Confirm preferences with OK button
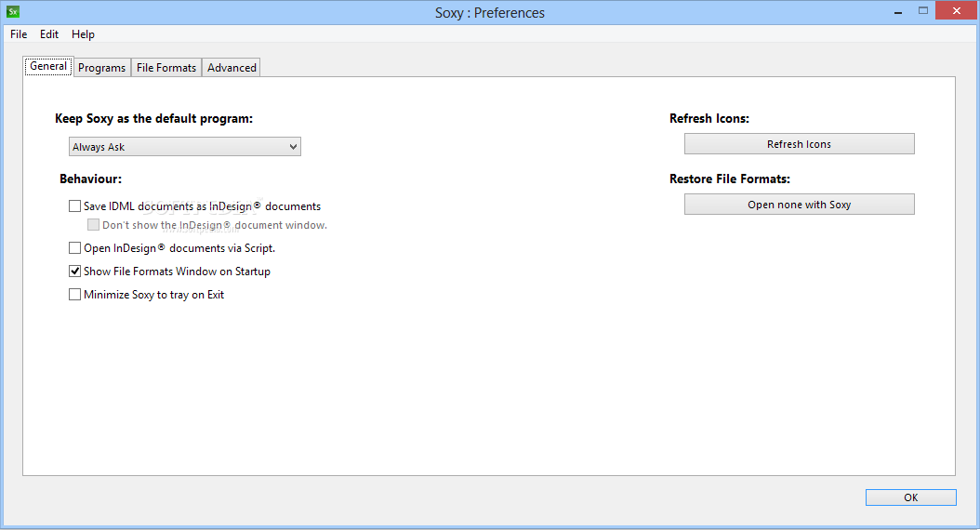980x530 pixels. pyautogui.click(x=910, y=497)
